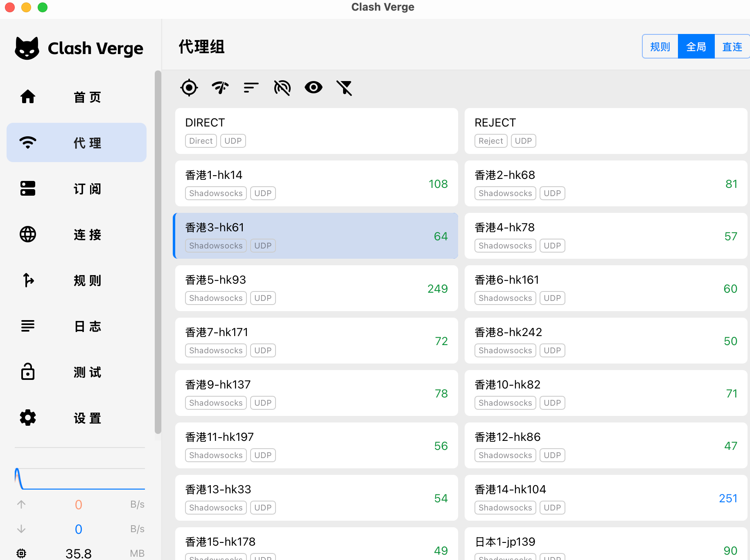Open the 订阅 subscriptions page

pos(77,189)
